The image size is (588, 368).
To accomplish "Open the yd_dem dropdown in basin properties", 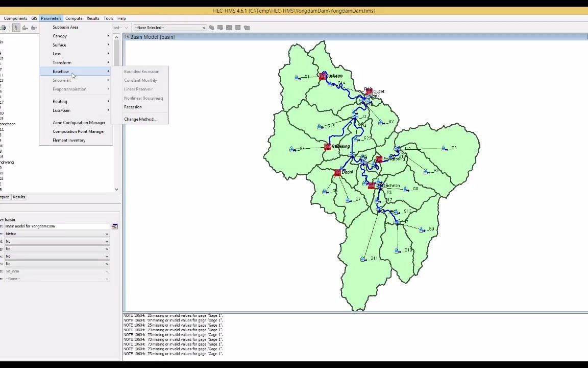I will pyautogui.click(x=56, y=271).
